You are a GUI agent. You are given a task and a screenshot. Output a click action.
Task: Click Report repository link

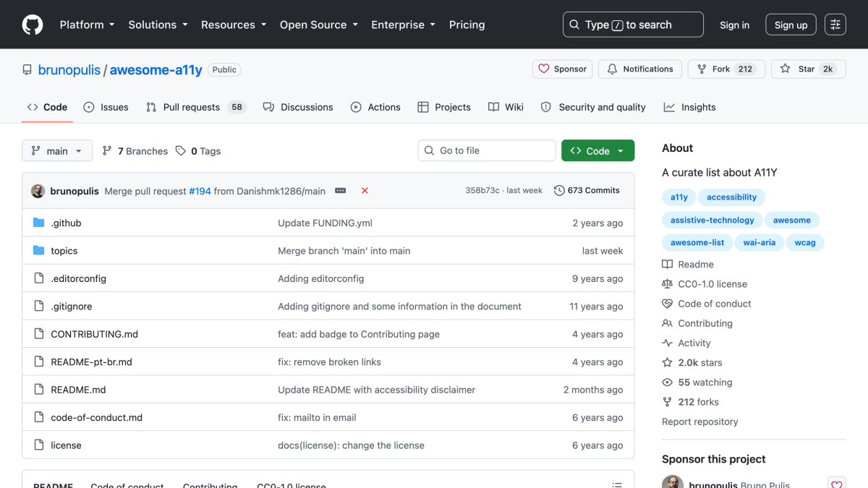pos(699,421)
